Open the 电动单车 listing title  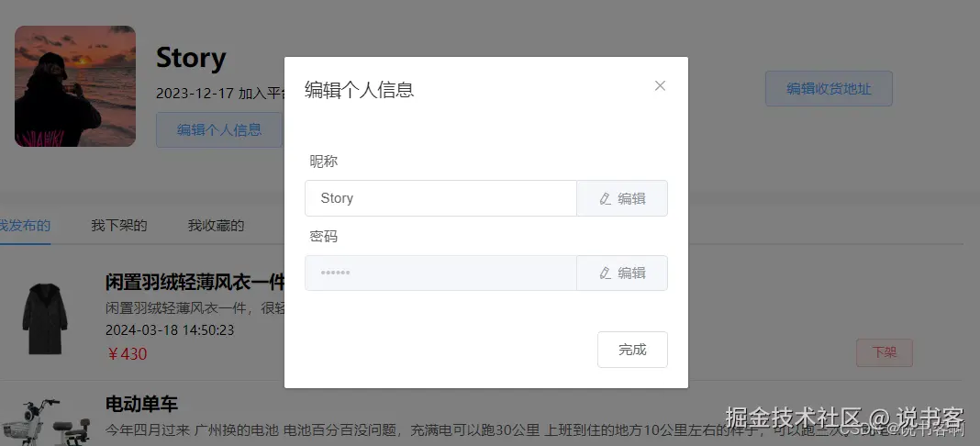click(142, 404)
